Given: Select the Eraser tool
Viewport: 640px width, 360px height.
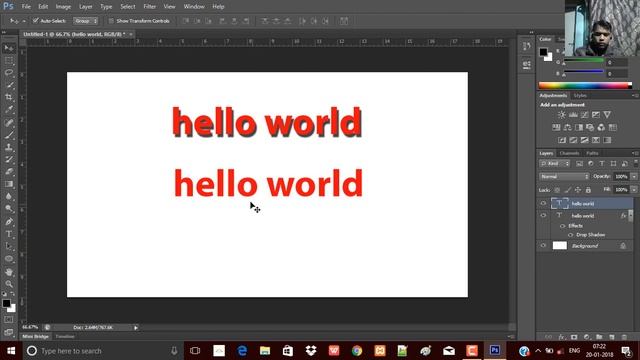Looking at the screenshot, I should tap(9, 171).
